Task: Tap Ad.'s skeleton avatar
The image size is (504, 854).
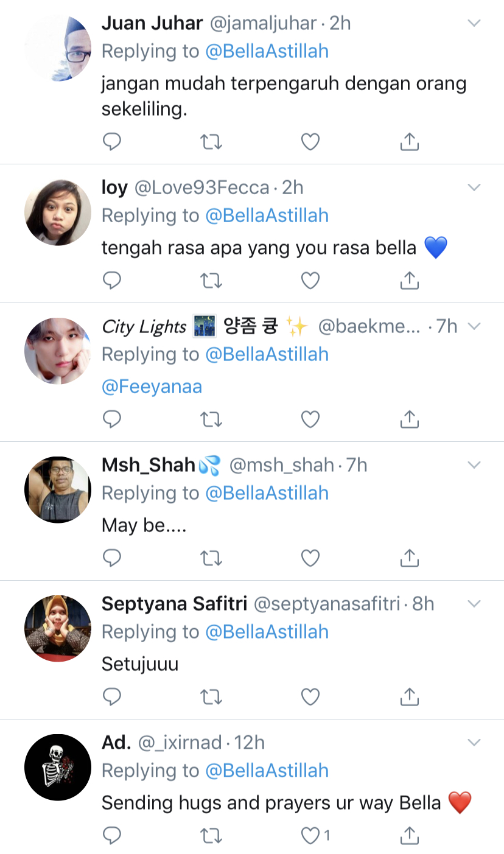Action: (x=58, y=768)
